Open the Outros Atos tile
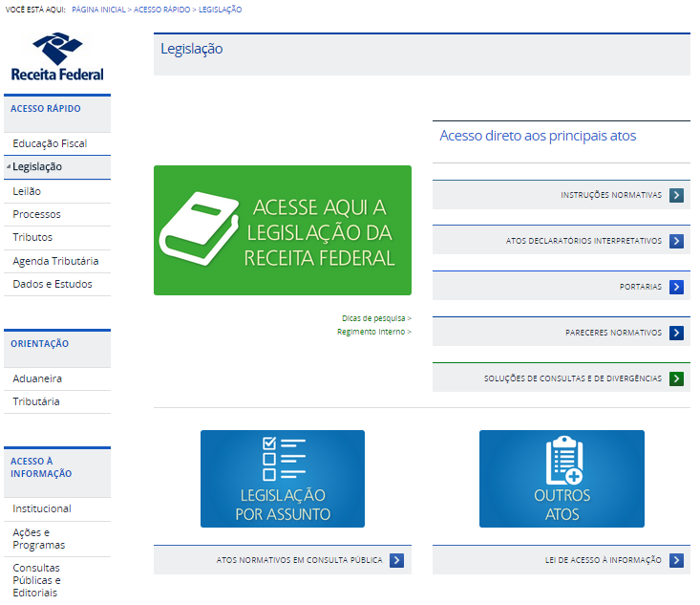 562,479
